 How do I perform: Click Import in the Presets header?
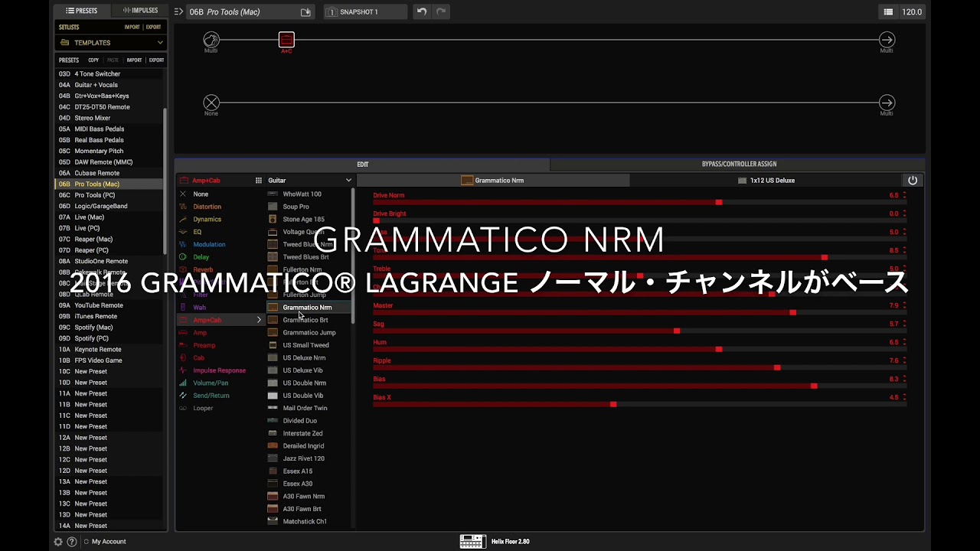pos(134,60)
